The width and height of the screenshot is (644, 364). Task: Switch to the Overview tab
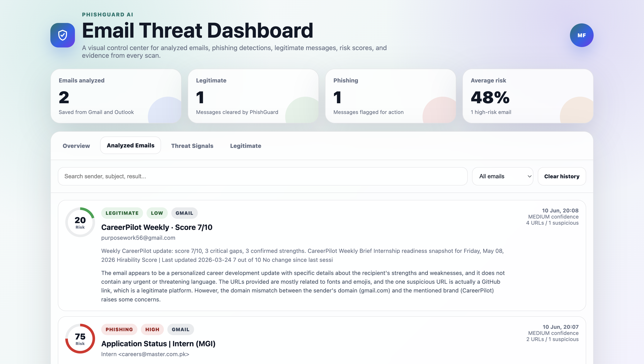coord(76,146)
